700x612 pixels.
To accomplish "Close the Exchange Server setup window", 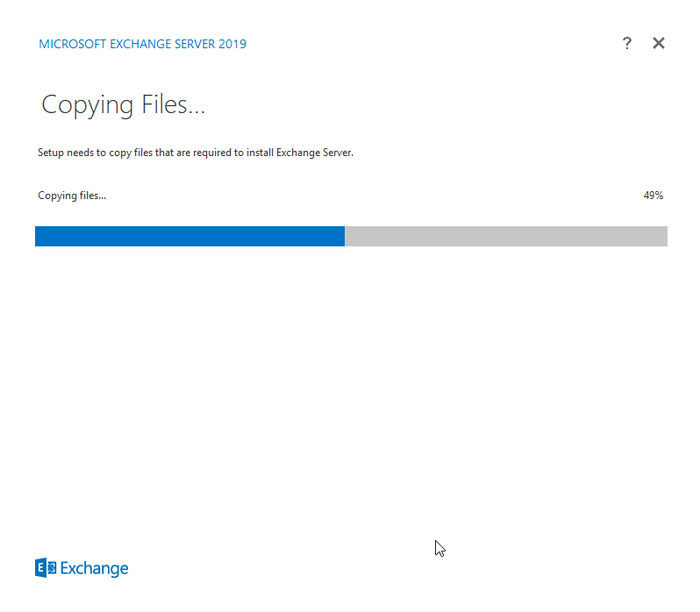I will (659, 43).
